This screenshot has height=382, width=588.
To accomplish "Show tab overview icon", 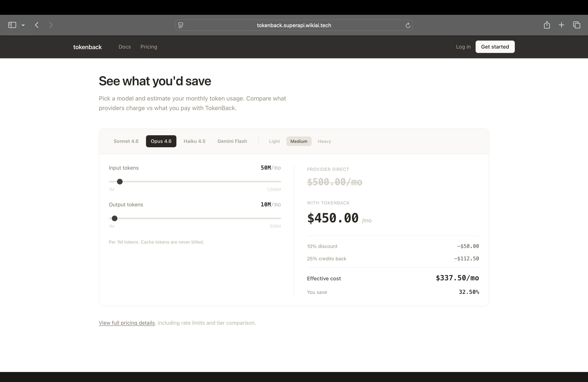I will (x=577, y=25).
